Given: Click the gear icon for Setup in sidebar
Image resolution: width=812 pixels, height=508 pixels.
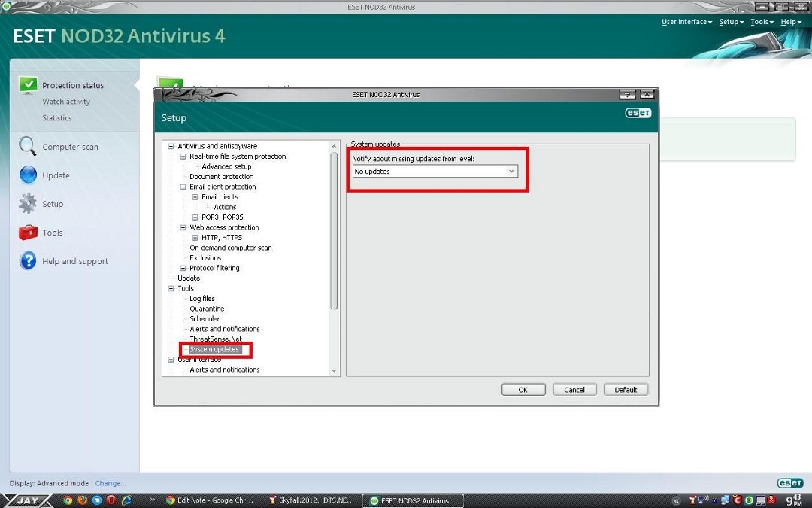Looking at the screenshot, I should tap(28, 204).
